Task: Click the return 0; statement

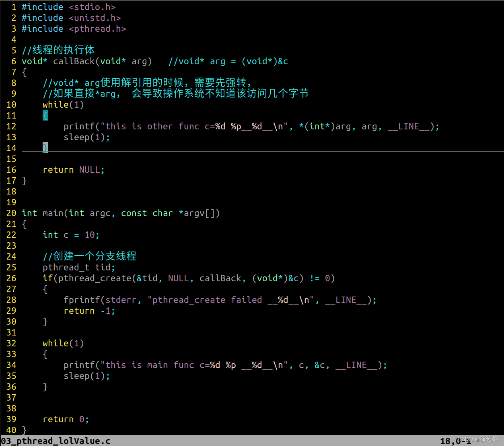Action: 66,419
